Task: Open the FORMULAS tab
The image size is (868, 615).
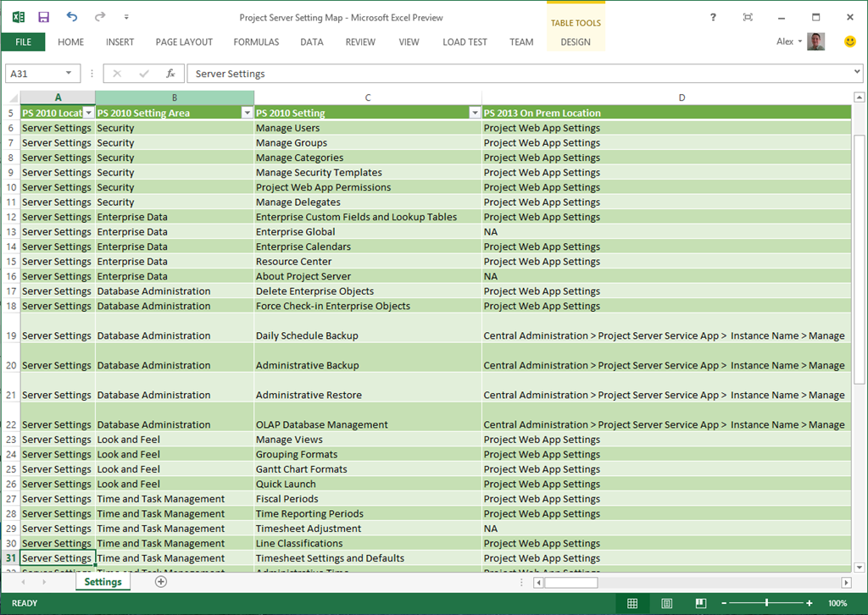Action: pos(256,42)
